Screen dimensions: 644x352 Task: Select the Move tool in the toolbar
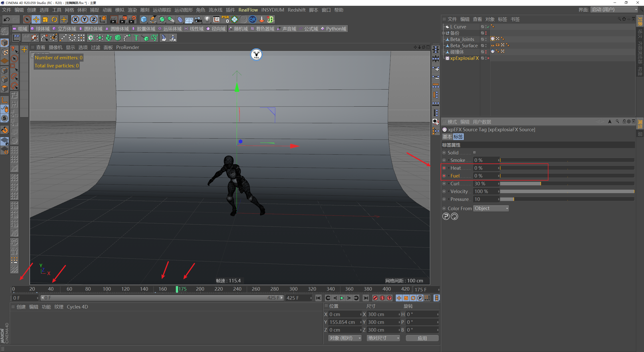[x=36, y=19]
